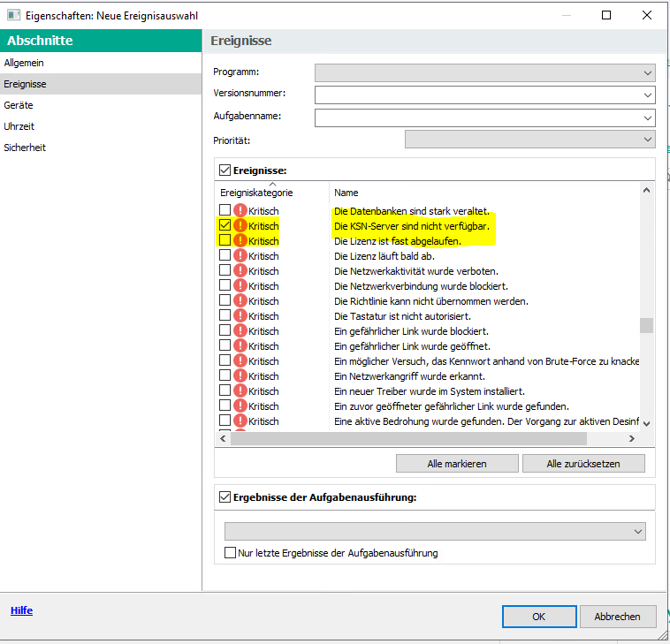Open the Aufgabenname dropdown
This screenshot has width=670, height=644.
pos(485,117)
